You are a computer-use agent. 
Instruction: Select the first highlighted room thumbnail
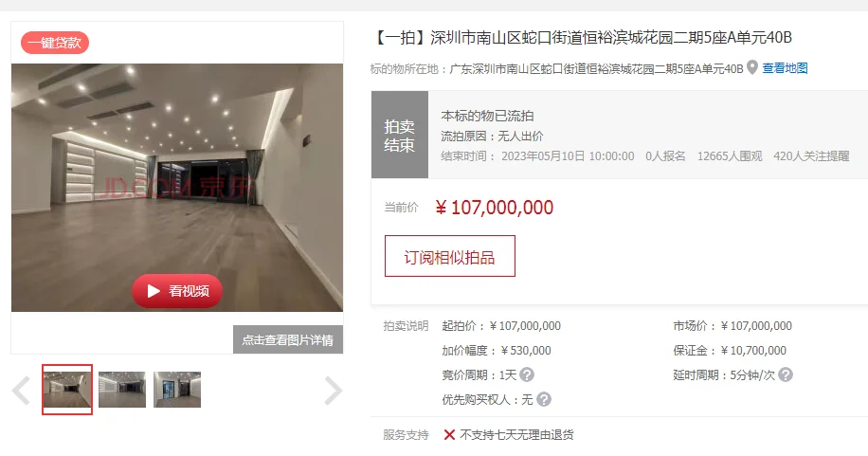point(67,390)
